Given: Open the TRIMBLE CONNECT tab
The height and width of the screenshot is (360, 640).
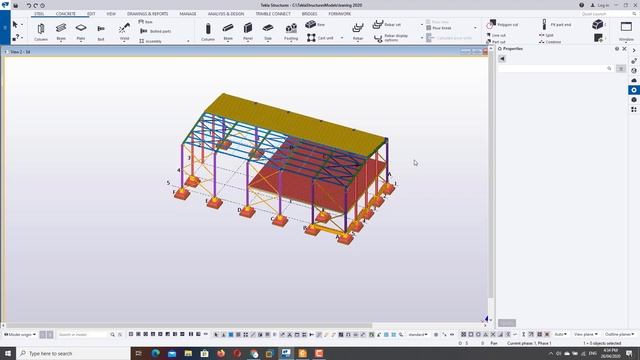Looking at the screenshot, I should coord(273,14).
